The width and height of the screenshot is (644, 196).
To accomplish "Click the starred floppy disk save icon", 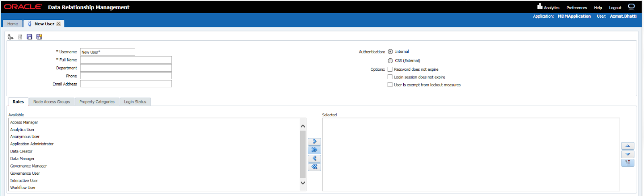I will click(39, 37).
